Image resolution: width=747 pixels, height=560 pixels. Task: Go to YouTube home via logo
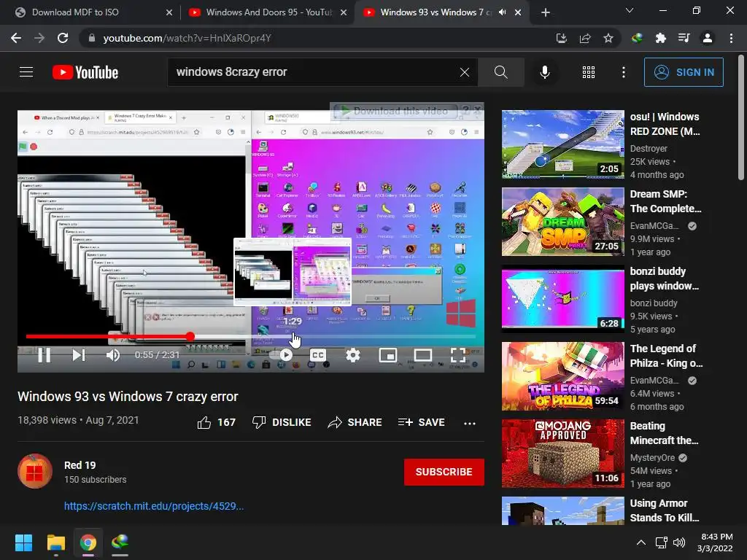(85, 72)
